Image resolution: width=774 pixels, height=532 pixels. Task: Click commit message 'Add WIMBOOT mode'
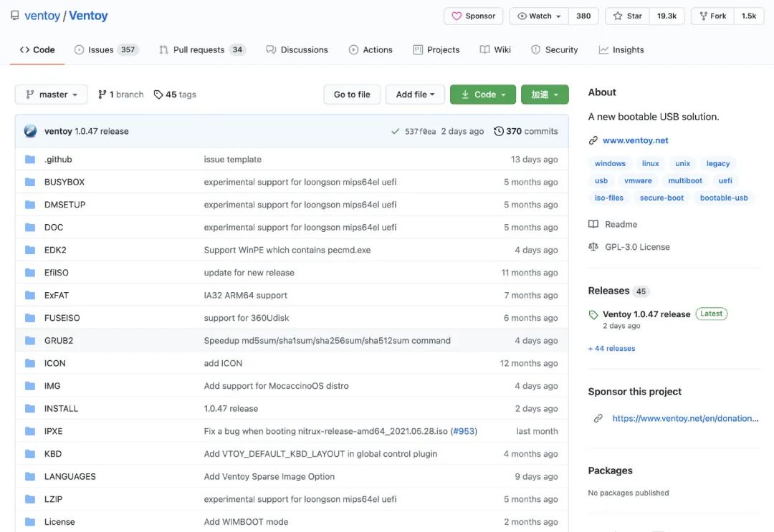coord(246,522)
